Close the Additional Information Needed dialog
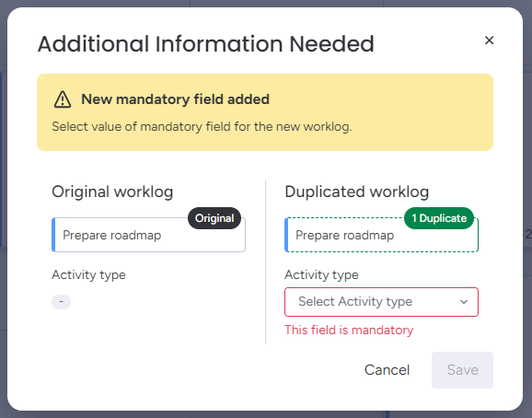Image resolution: width=532 pixels, height=418 pixels. pos(489,41)
